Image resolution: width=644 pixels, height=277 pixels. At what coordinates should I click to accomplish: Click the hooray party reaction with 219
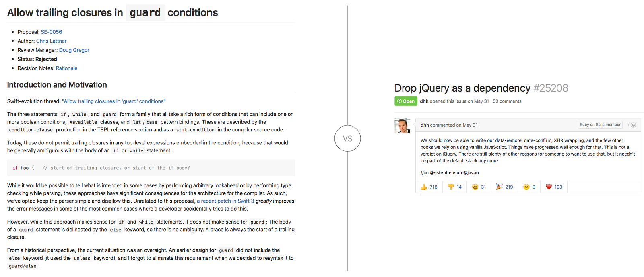(x=504, y=187)
